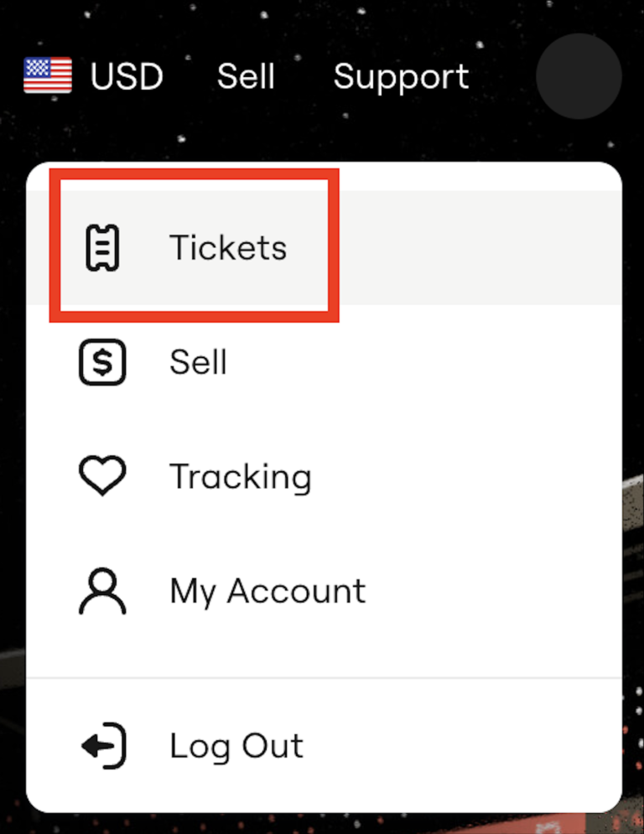Click the Sell link in top bar
644x834 pixels.
246,75
